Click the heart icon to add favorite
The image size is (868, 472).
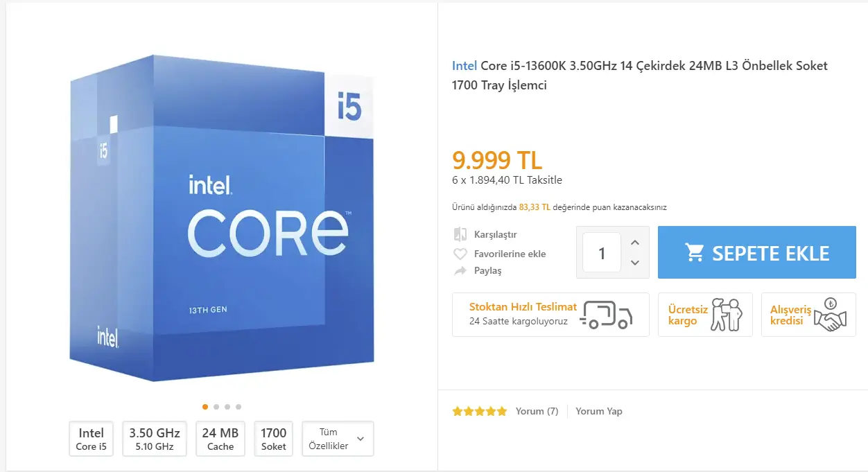[x=460, y=254]
